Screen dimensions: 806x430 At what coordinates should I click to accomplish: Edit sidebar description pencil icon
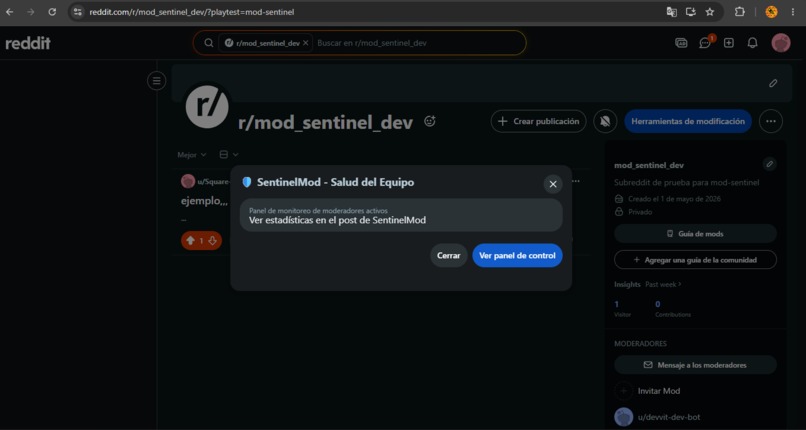pyautogui.click(x=769, y=164)
